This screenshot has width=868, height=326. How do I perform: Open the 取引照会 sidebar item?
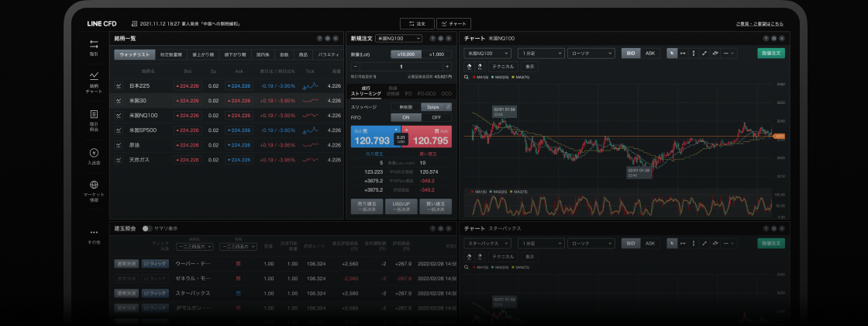point(94,120)
